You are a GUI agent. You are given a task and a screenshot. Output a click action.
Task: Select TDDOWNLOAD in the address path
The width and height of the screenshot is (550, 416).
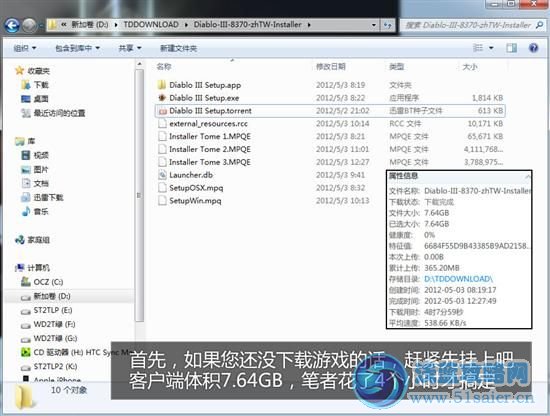click(151, 25)
